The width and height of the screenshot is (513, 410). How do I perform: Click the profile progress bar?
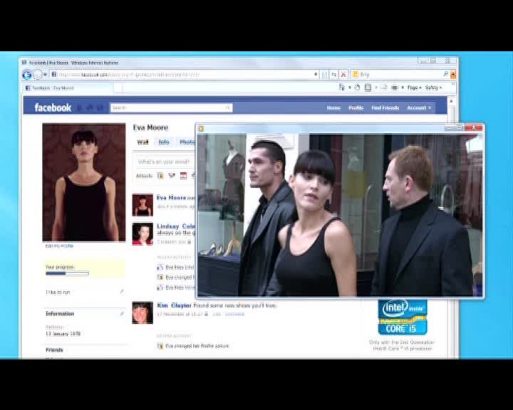[67, 274]
